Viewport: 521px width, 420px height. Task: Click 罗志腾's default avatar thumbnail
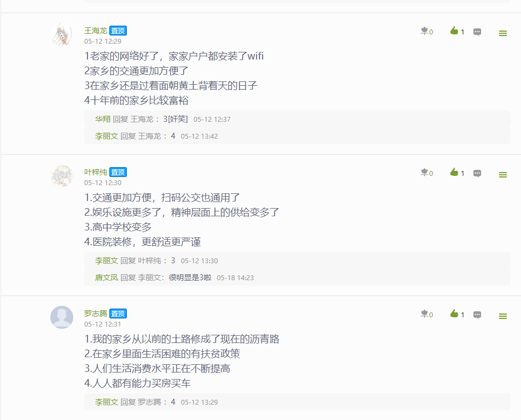pos(62,317)
